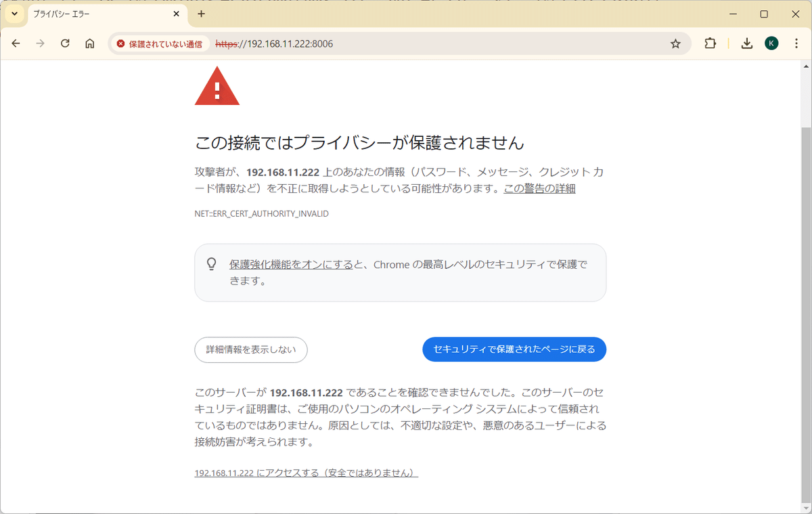Open the extensions puzzle icon

click(x=710, y=43)
